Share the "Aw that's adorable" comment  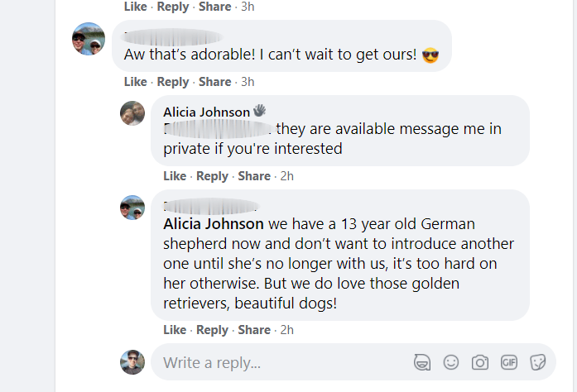tap(214, 82)
